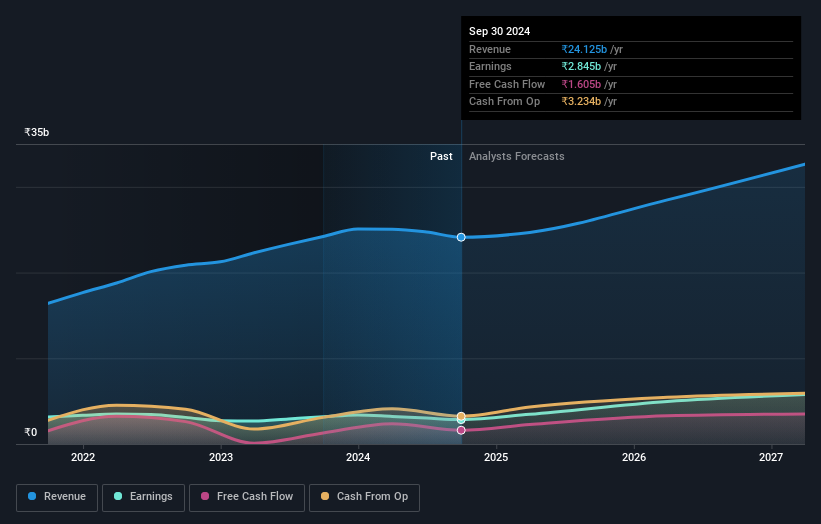This screenshot has height=524, width=821.
Task: Click the 2022 x-axis label
Action: coord(83,458)
